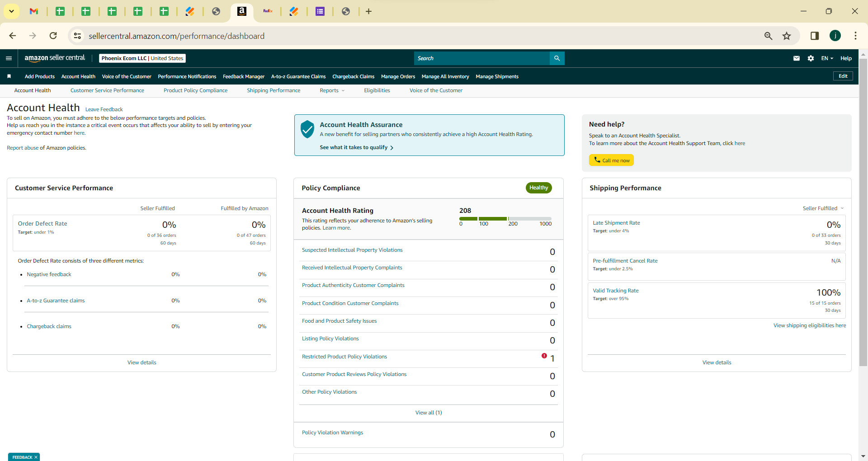Image resolution: width=868 pixels, height=461 pixels.
Task: Open A-to-z Guarantee claims metric link
Action: [x=56, y=301]
